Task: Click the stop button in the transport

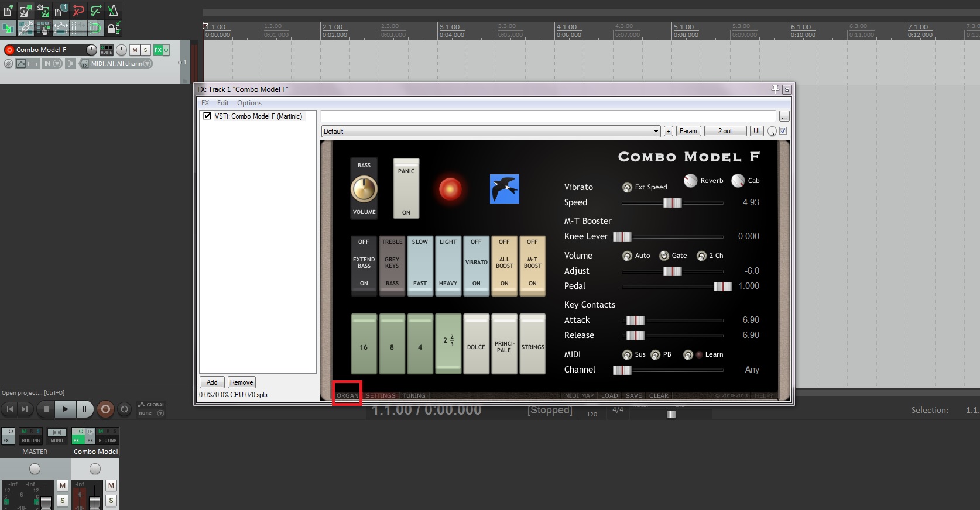Action: tap(46, 409)
